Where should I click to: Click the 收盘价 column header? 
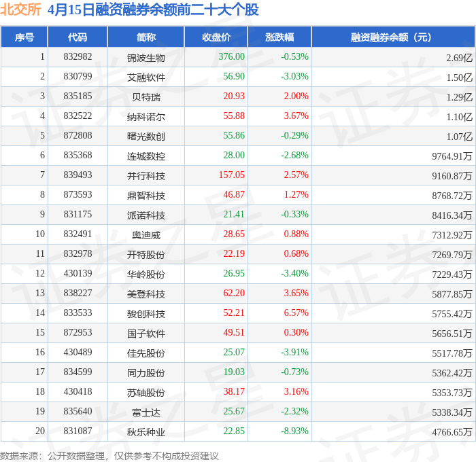coord(216,37)
